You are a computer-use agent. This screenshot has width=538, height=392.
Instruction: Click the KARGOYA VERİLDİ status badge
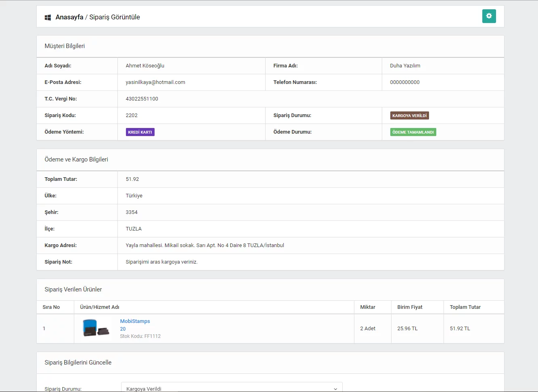tap(409, 115)
